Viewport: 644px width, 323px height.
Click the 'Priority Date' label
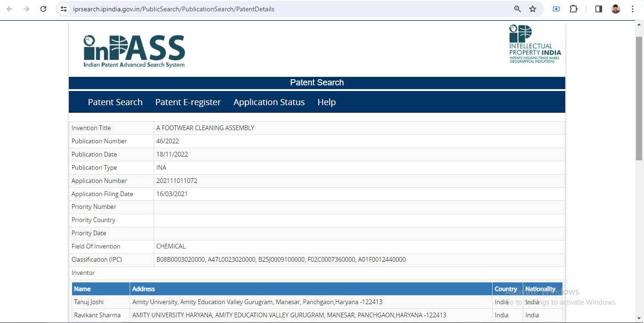89,233
